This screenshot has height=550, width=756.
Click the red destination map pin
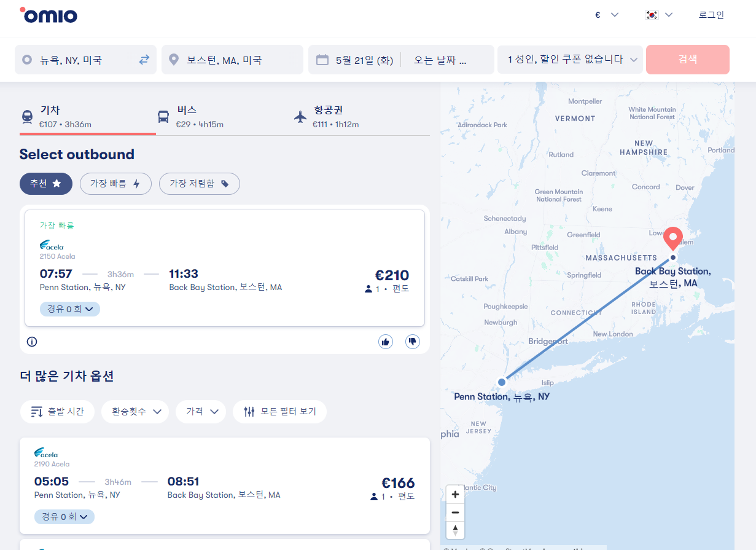pos(674,238)
